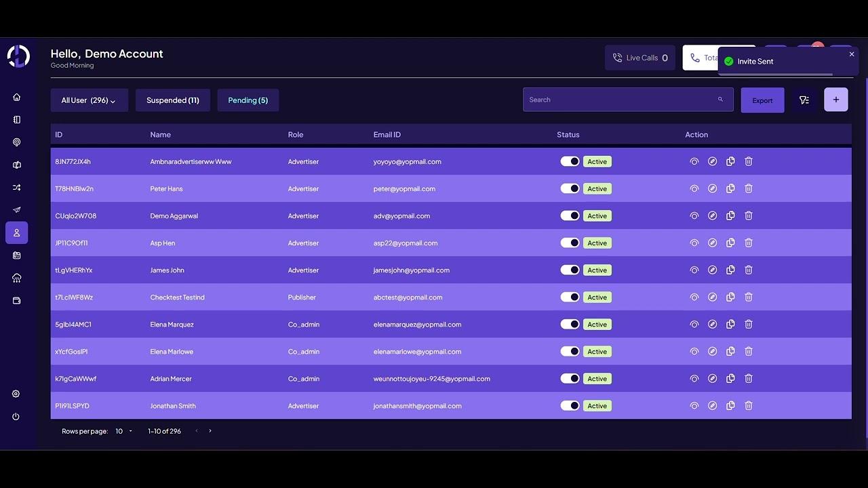868x488 pixels.
Task: Click the settings gear in sidebar
Action: (x=16, y=394)
